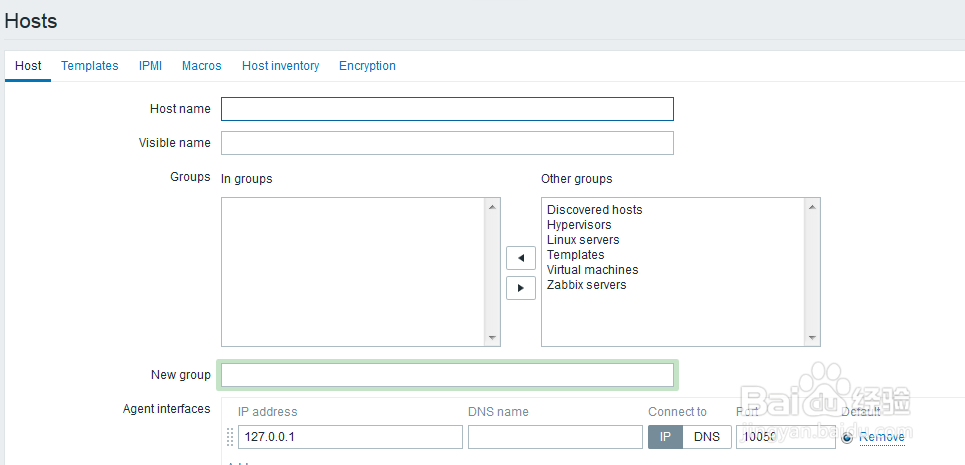
Task: Click the Remove link for agent interface
Action: tap(881, 437)
